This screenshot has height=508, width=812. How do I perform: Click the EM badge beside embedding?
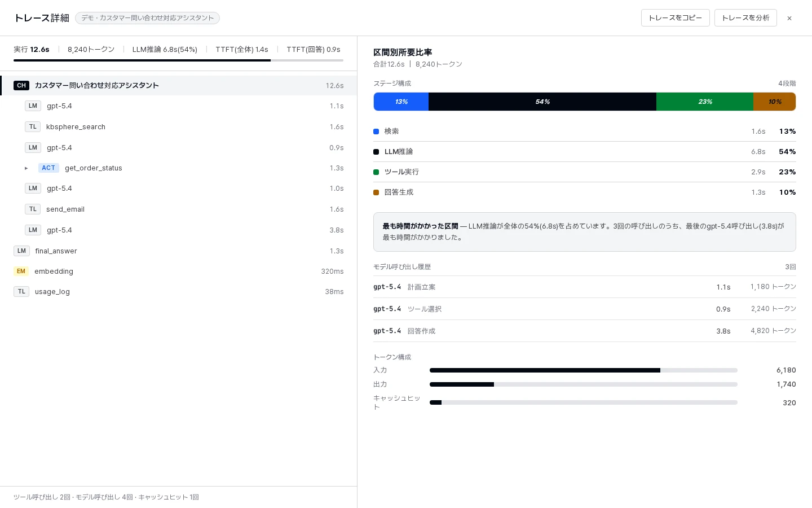point(21,271)
